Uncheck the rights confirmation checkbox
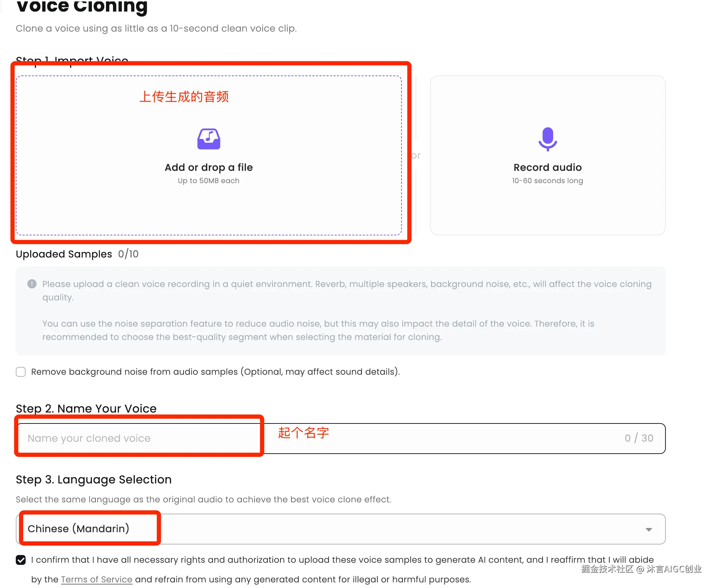 (21, 560)
